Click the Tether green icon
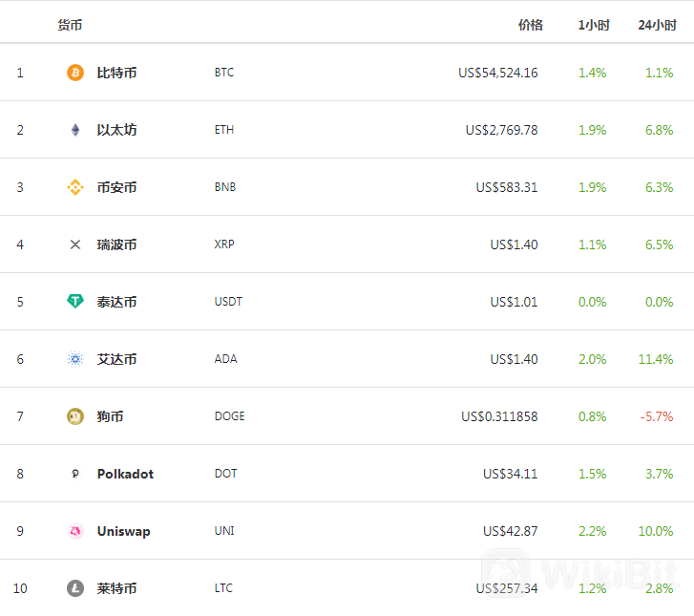 tap(75, 302)
